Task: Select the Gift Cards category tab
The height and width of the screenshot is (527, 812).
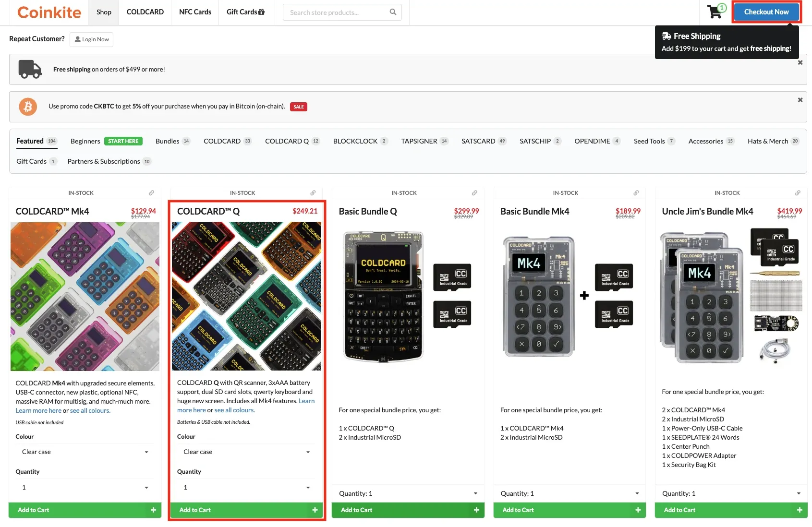Action: coord(36,161)
